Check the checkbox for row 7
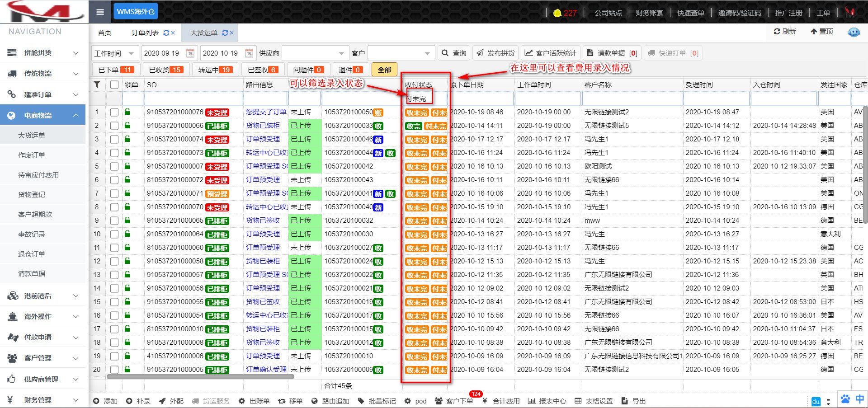 click(x=114, y=193)
